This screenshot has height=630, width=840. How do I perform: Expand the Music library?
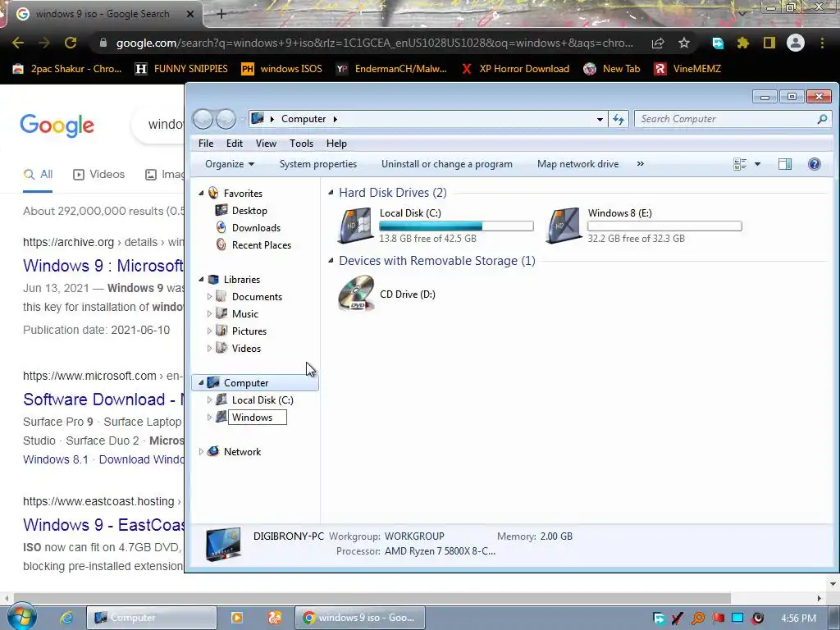tap(209, 313)
